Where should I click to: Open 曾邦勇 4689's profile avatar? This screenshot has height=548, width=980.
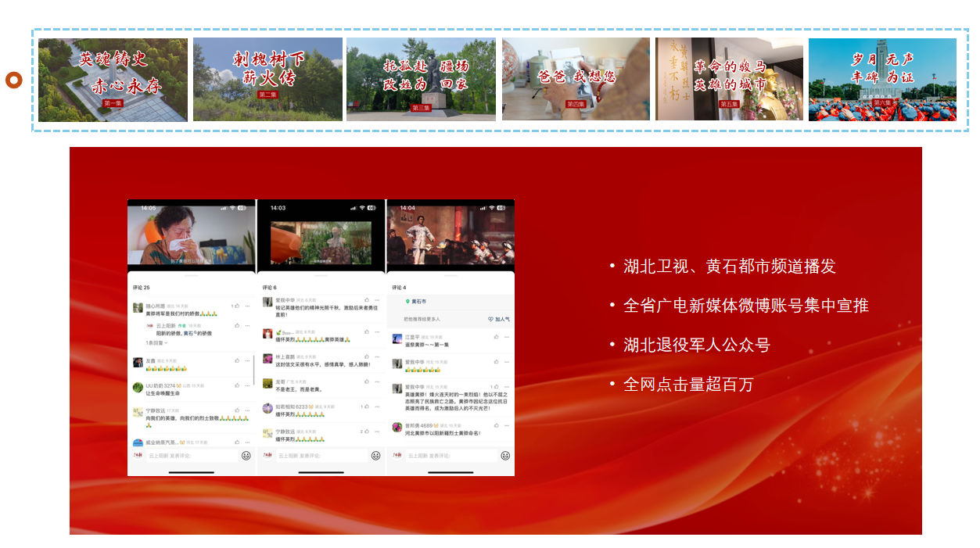(397, 428)
